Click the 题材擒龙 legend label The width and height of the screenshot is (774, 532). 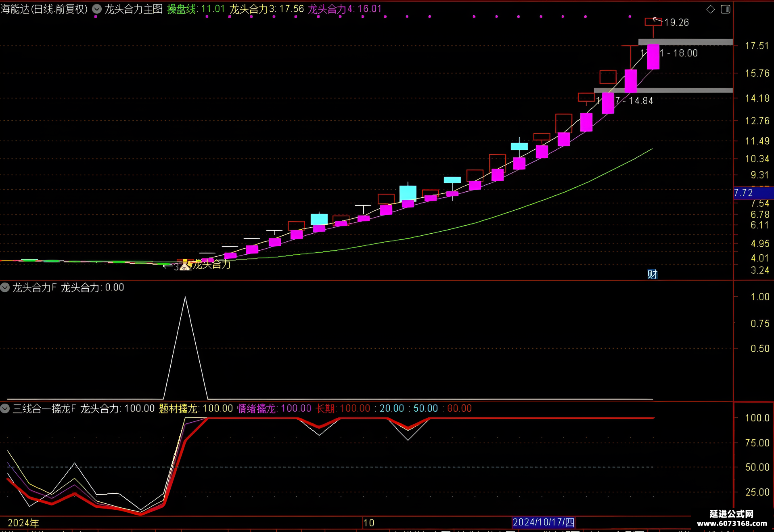click(196, 408)
